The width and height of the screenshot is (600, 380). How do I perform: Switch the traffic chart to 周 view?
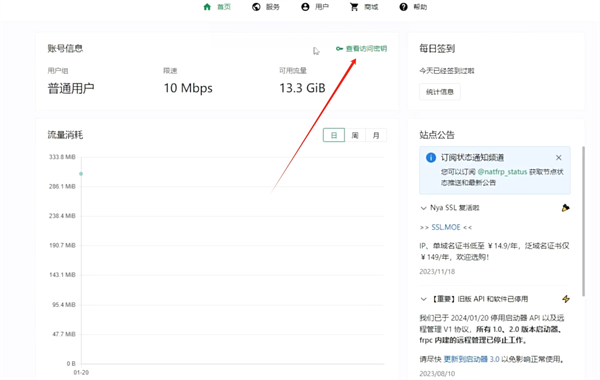click(355, 135)
